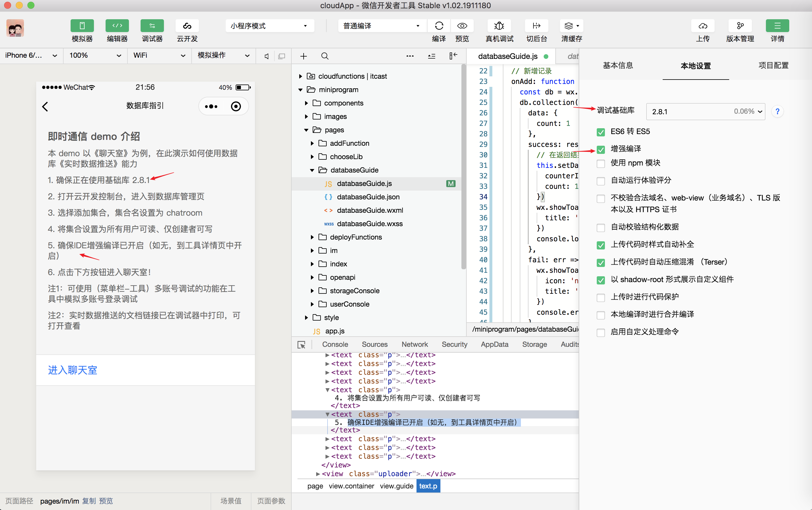This screenshot has width=812, height=510.
Task: Collapse the miniprogram folder
Action: 300,90
